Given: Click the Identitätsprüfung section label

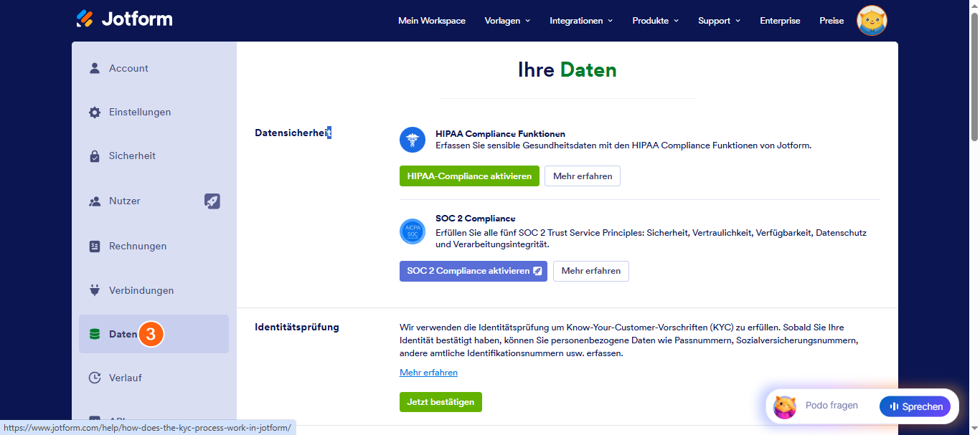Looking at the screenshot, I should [x=297, y=328].
